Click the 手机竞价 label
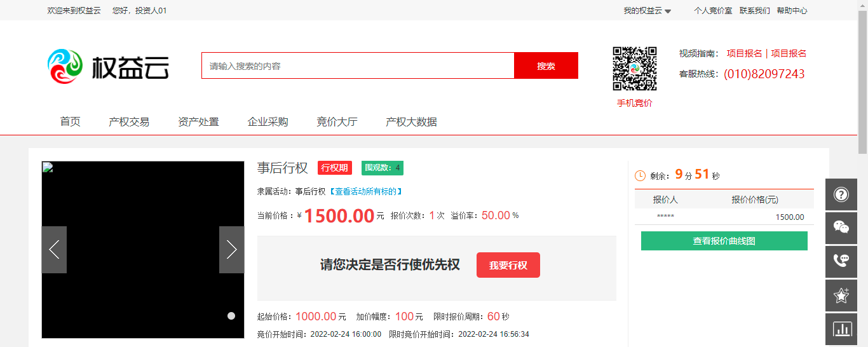Viewport: 868px width, 347px height. pos(634,103)
